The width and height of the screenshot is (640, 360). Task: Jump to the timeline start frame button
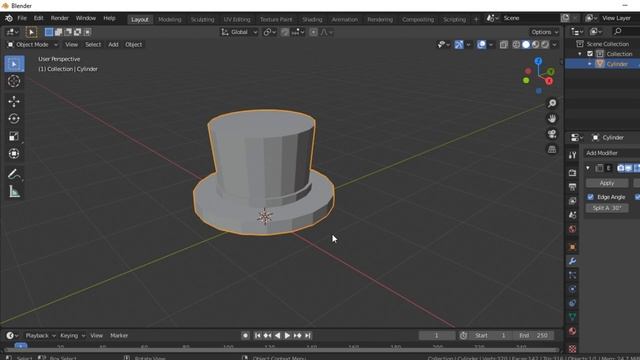pyautogui.click(x=258, y=336)
